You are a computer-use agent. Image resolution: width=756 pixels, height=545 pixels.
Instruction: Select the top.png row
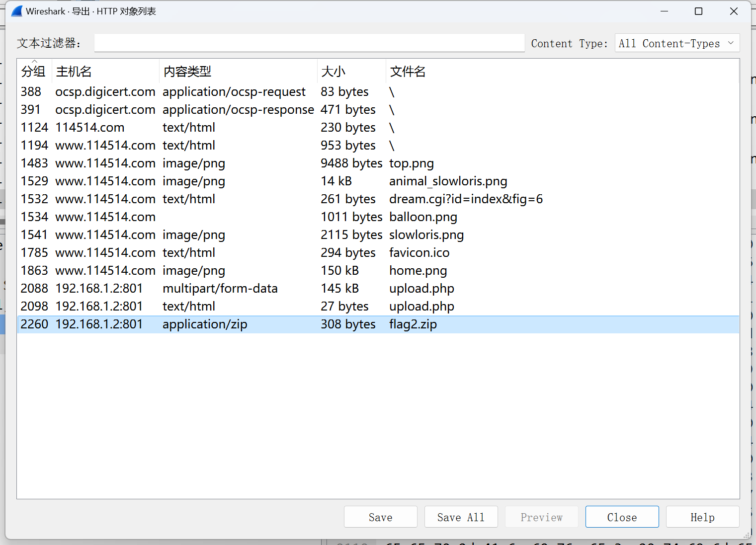click(378, 163)
